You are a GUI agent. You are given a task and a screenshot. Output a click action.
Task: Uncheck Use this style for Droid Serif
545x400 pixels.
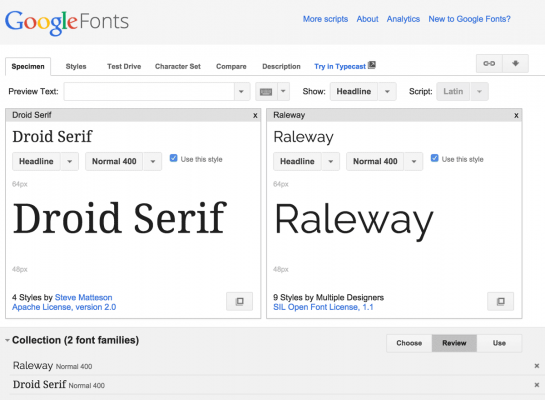(x=173, y=158)
